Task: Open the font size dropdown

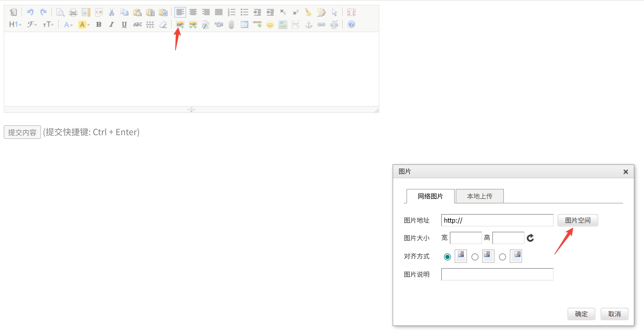Action: (48, 25)
